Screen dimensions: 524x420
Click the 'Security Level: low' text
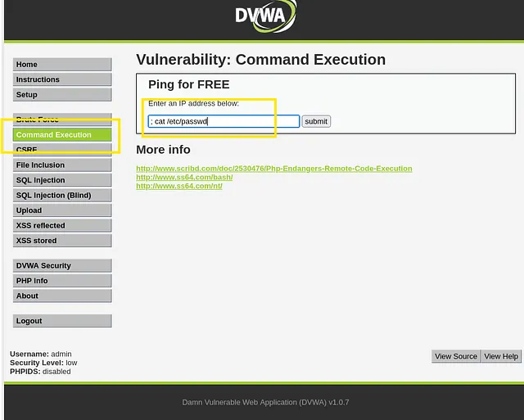[43, 363]
